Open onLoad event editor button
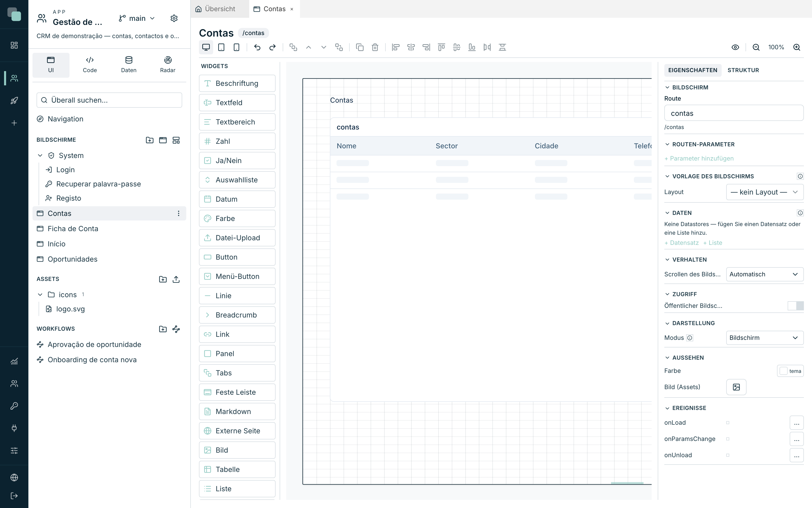 pyautogui.click(x=797, y=423)
